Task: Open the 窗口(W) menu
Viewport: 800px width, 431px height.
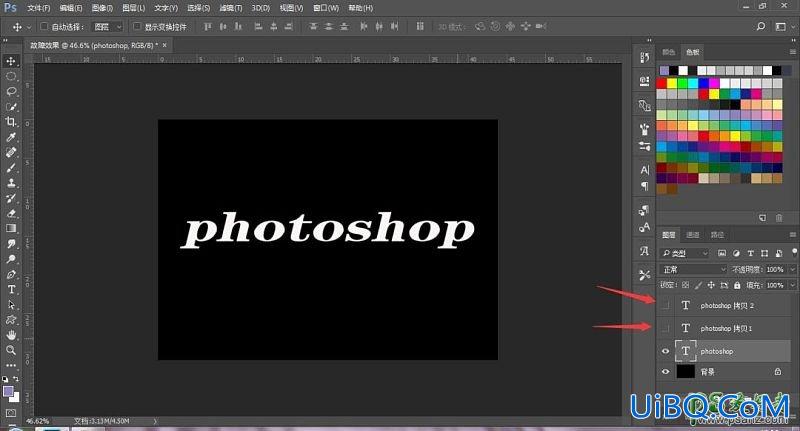Action: click(326, 8)
